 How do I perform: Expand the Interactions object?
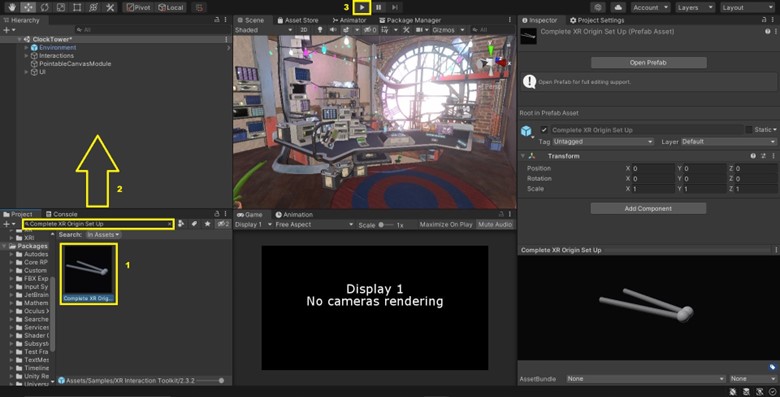click(26, 56)
